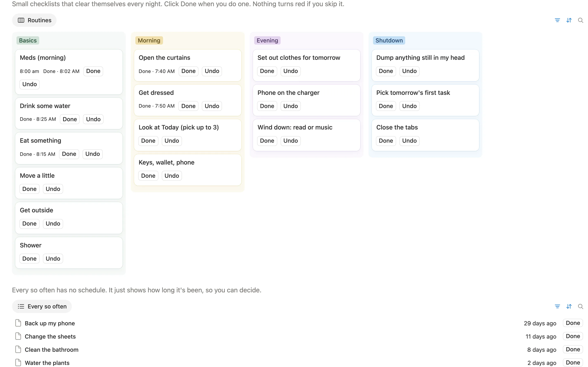Undo the Shower routine

click(53, 259)
